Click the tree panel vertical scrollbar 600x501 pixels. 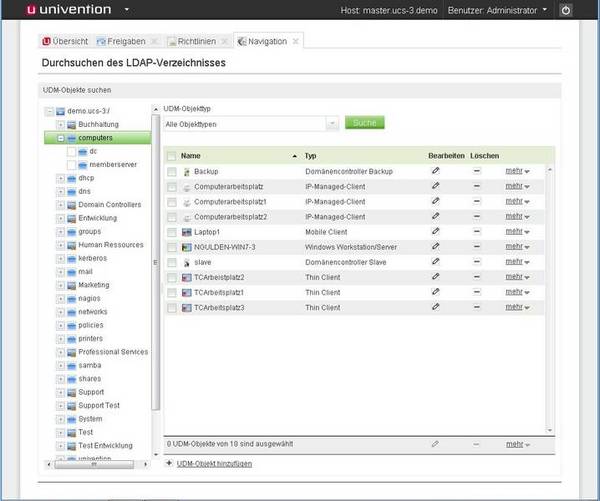pyautogui.click(x=155, y=260)
